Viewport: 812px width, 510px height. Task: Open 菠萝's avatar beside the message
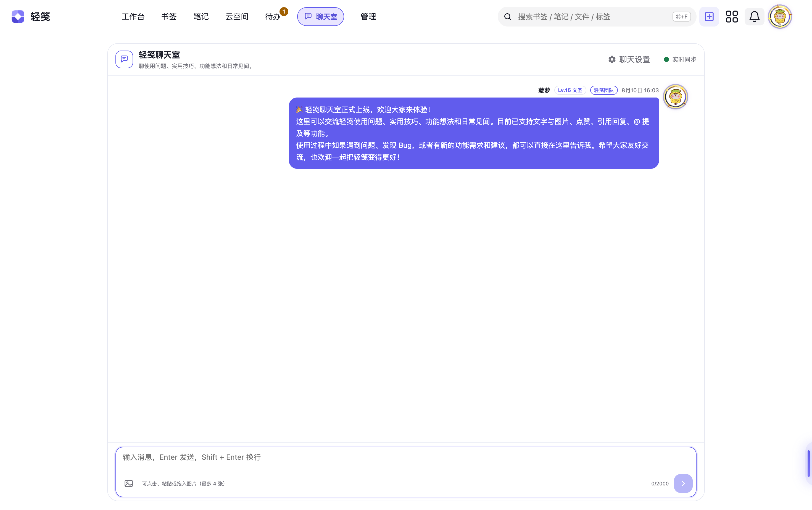(x=676, y=97)
